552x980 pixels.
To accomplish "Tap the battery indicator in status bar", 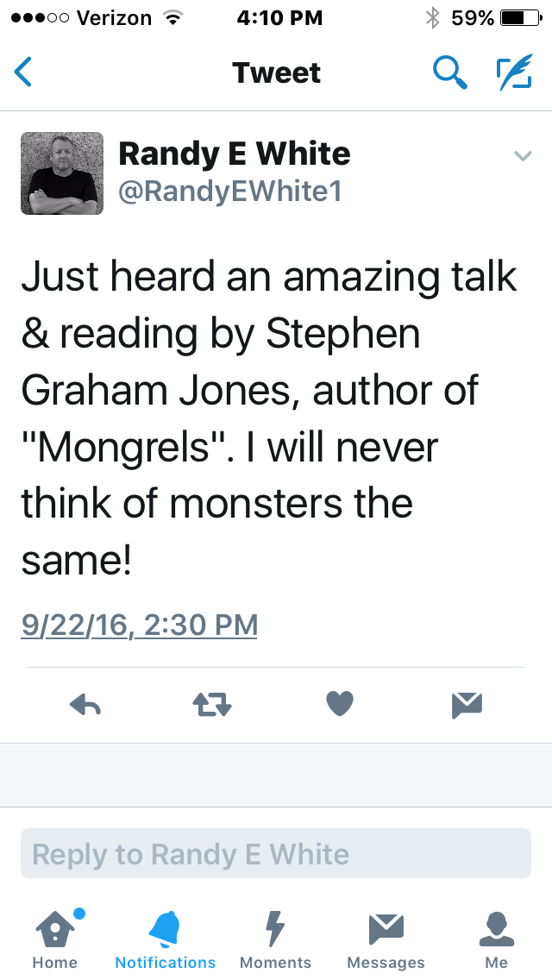I will (517, 17).
